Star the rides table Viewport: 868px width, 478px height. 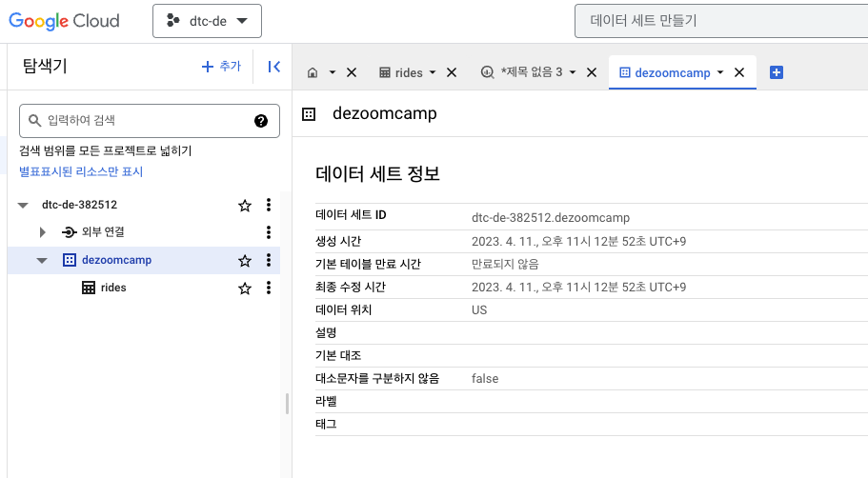click(245, 289)
